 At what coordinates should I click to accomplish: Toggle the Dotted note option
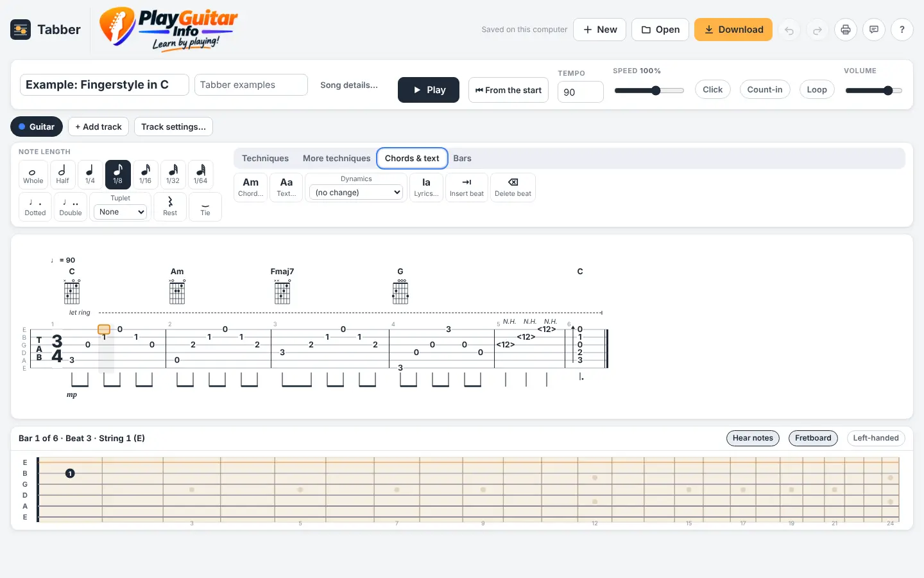point(35,207)
